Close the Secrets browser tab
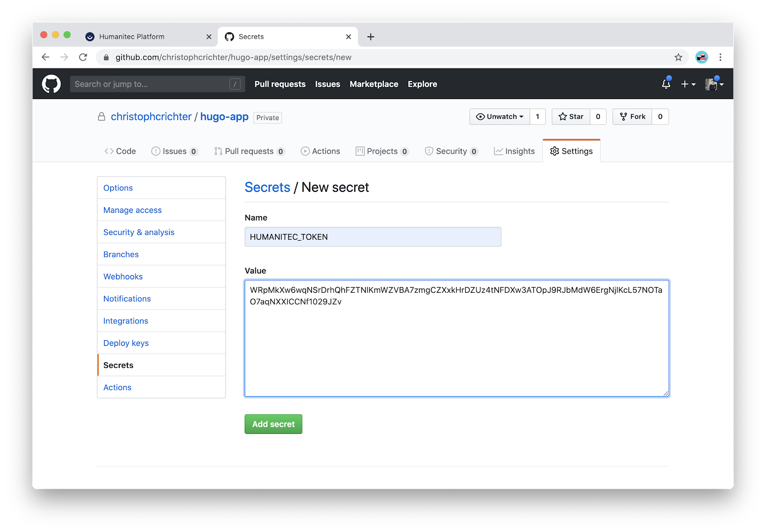The image size is (766, 532). tap(349, 37)
